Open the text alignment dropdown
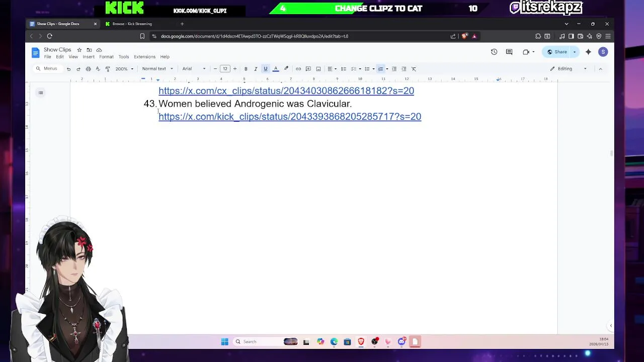644x362 pixels. tap(332, 69)
